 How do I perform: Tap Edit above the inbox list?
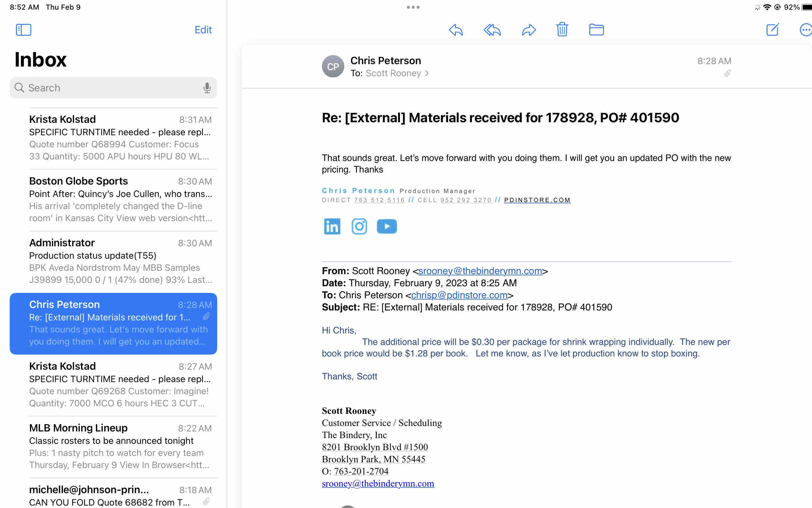[x=203, y=30]
